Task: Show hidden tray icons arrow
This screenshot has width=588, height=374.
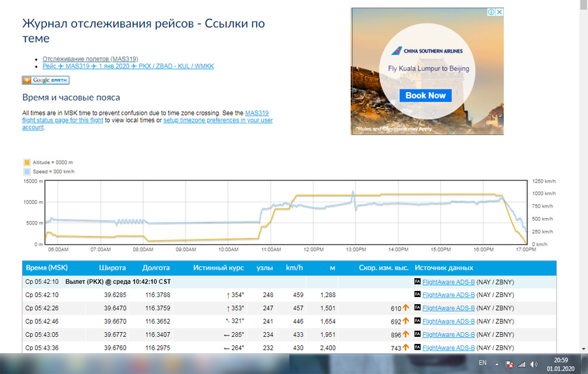Action: [497, 364]
